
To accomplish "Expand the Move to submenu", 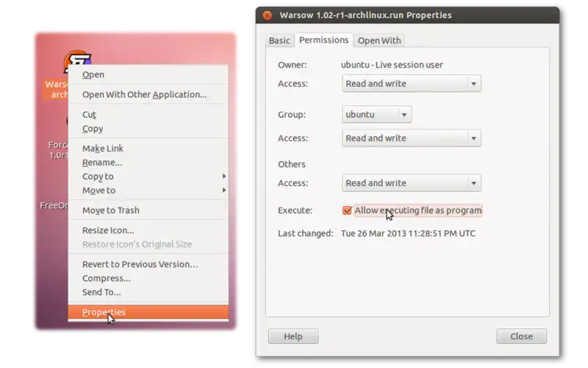I will pyautogui.click(x=148, y=191).
